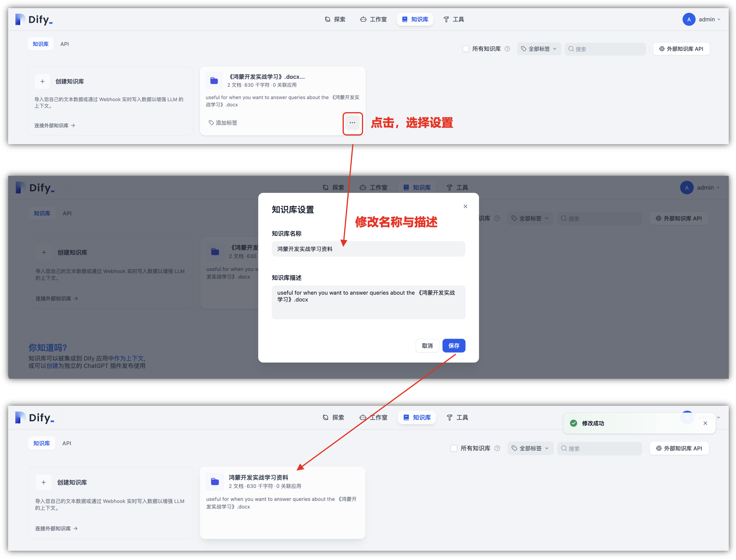Tick 所有知识库 checkbox in bottom screenshot

(x=453, y=448)
